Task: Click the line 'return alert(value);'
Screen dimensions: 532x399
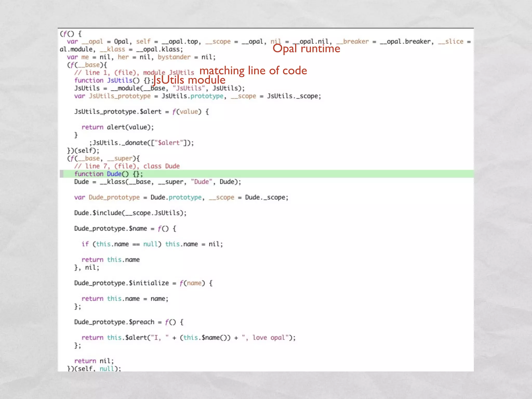Action: [118, 127]
